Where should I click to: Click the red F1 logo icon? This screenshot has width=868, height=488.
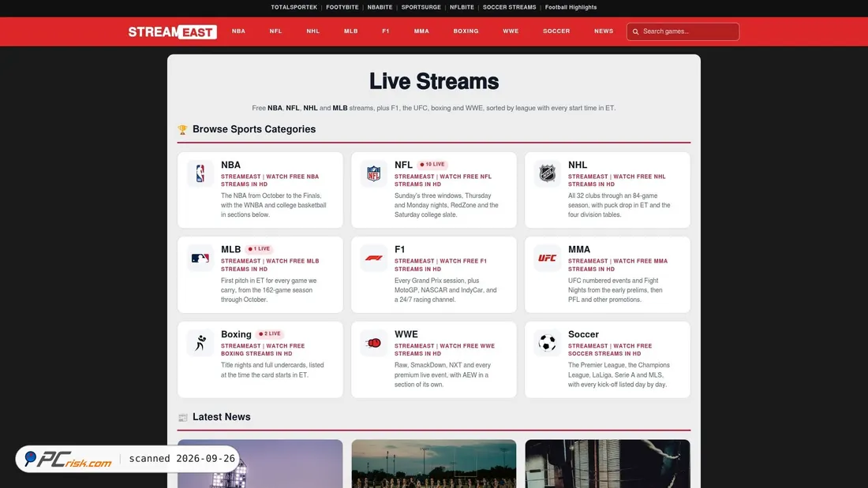pos(374,258)
